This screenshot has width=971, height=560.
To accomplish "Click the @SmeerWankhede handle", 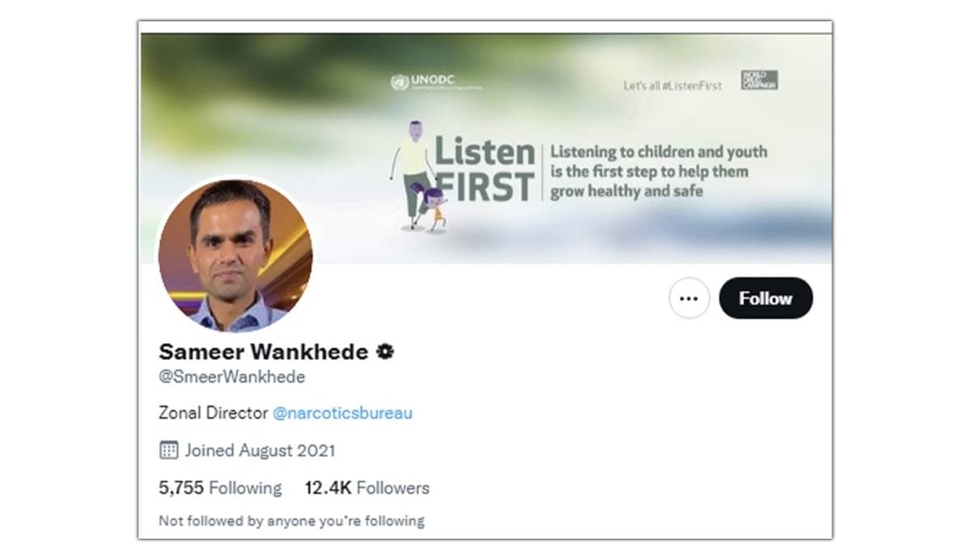I will pos(231,377).
